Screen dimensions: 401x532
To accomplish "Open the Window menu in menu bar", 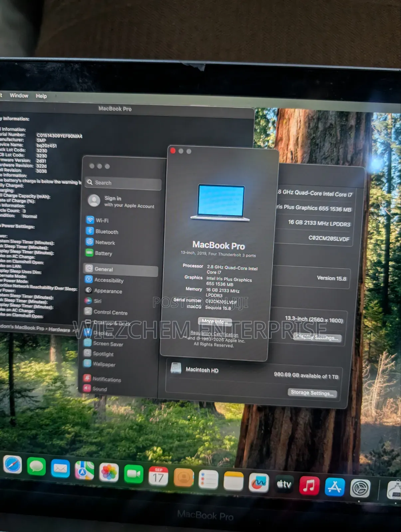I will click(x=19, y=95).
